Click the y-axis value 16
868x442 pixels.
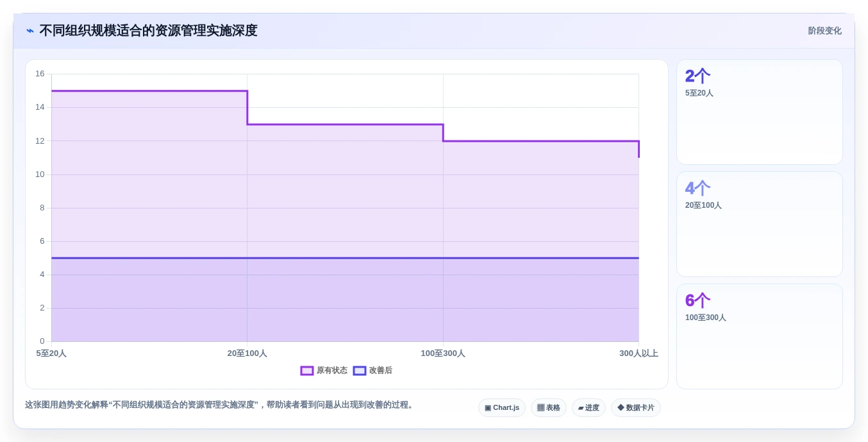point(40,74)
